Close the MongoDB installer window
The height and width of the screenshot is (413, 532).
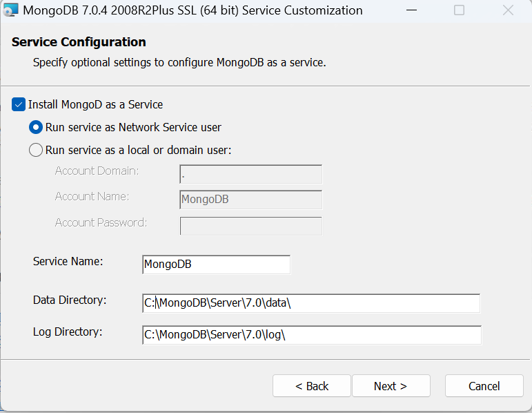508,10
